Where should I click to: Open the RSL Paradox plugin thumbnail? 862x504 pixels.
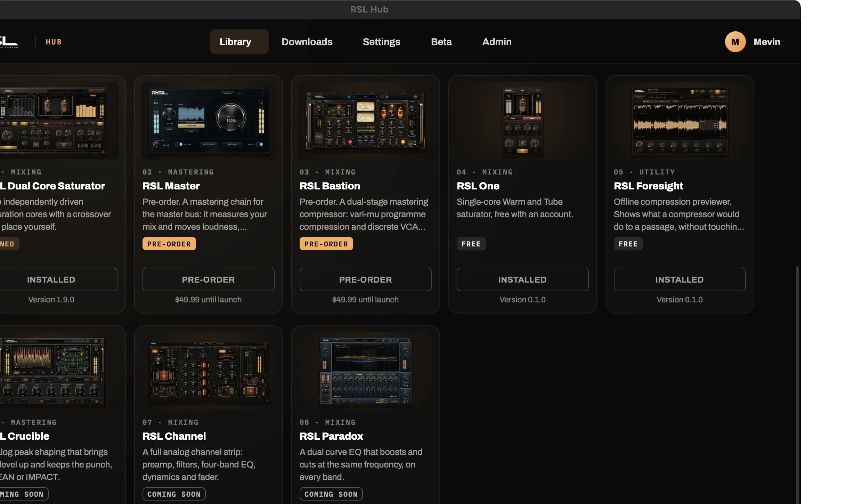click(x=365, y=371)
